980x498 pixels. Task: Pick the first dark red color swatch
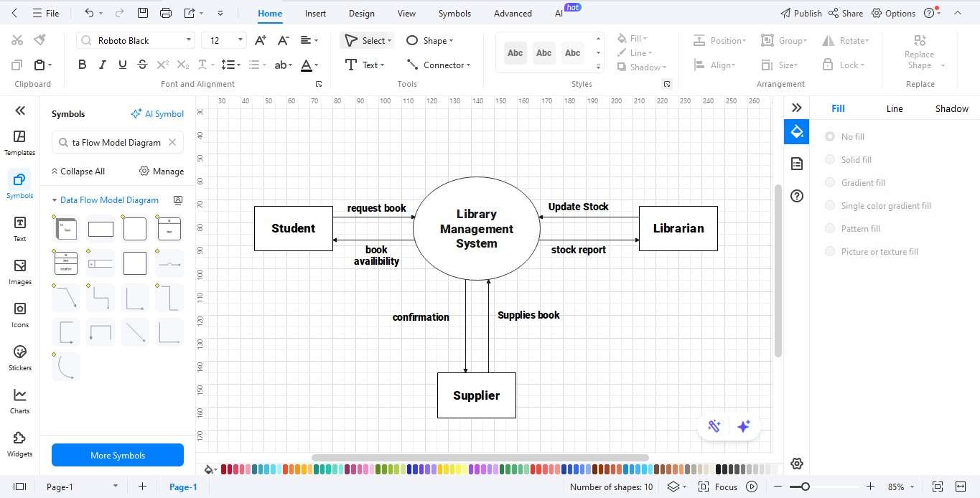click(225, 469)
